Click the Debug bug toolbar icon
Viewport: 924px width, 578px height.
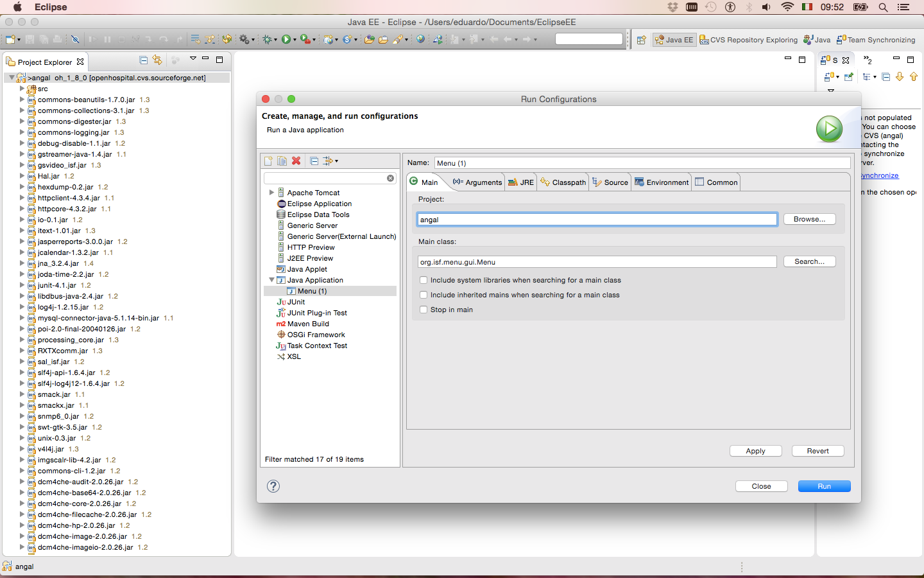coord(268,39)
